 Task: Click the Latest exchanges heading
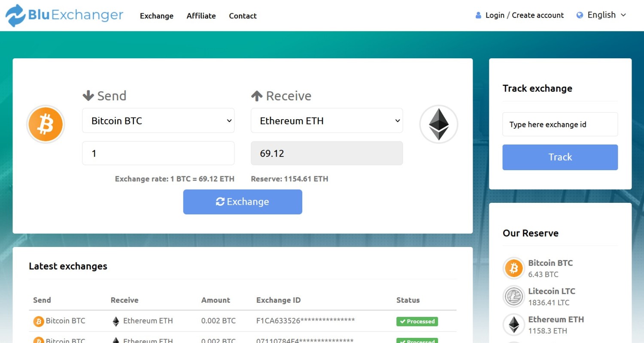click(68, 266)
